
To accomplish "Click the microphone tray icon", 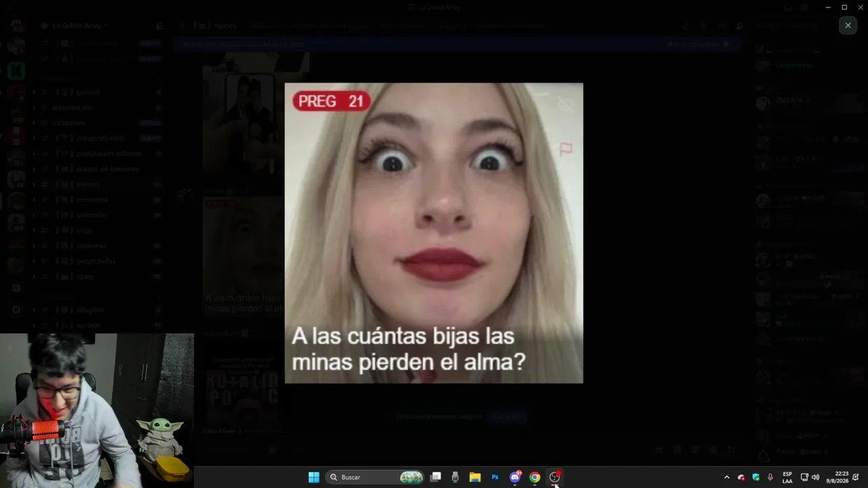I will 770,477.
